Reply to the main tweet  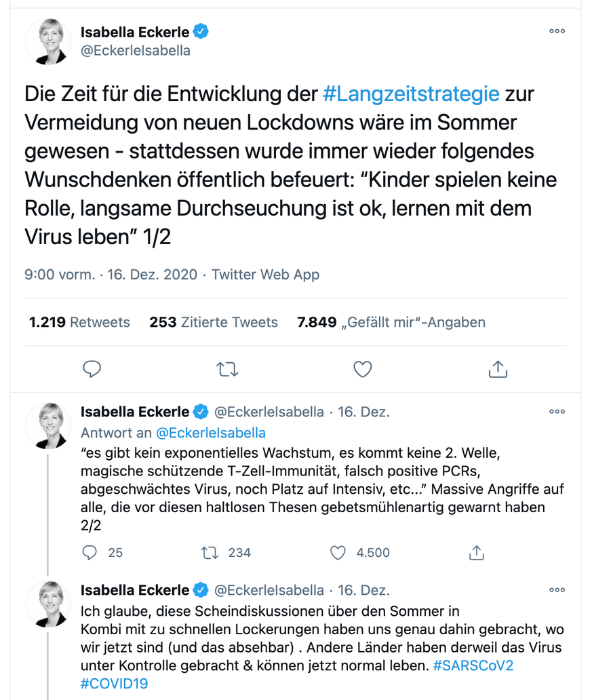click(92, 369)
